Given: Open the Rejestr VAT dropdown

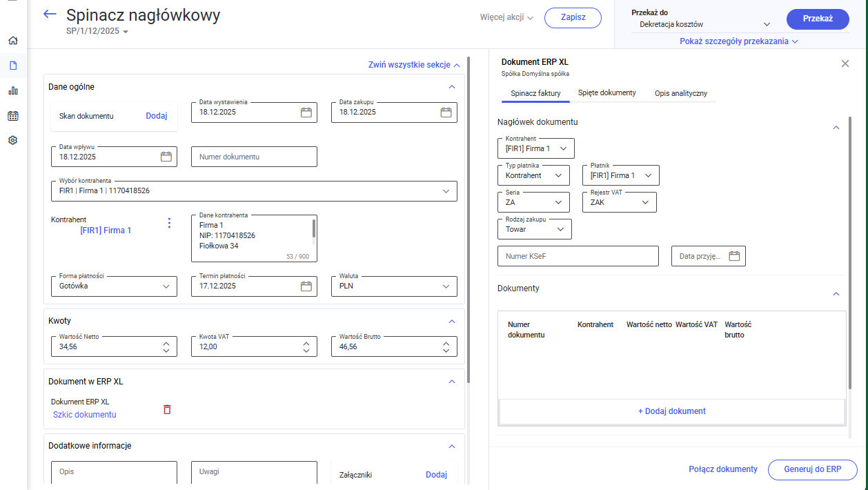Looking at the screenshot, I should click(645, 202).
